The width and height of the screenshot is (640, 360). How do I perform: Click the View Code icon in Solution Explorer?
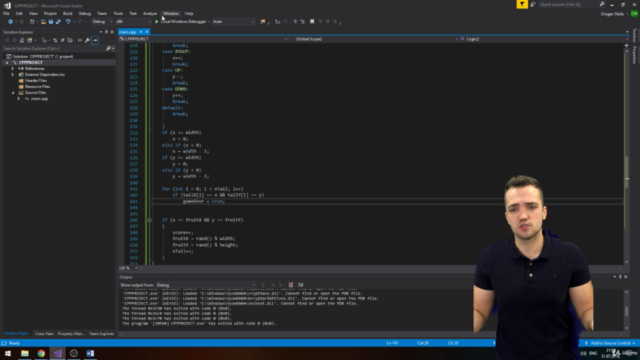pos(80,40)
